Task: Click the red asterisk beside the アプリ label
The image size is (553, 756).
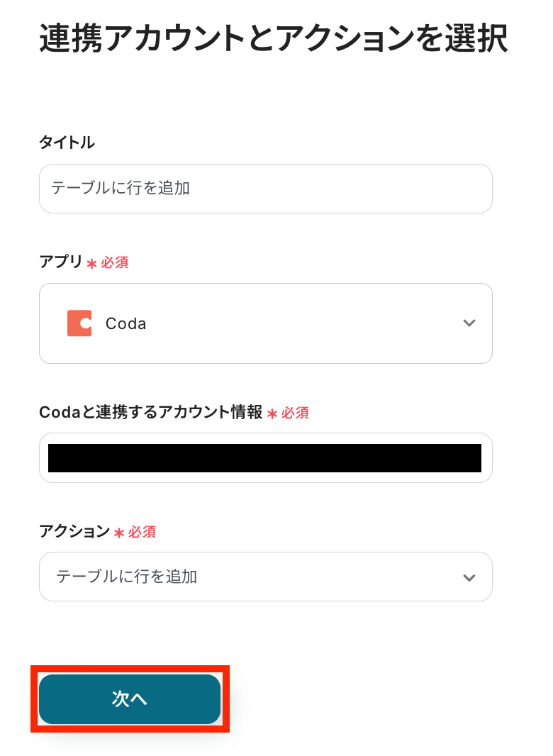Action: tap(91, 264)
